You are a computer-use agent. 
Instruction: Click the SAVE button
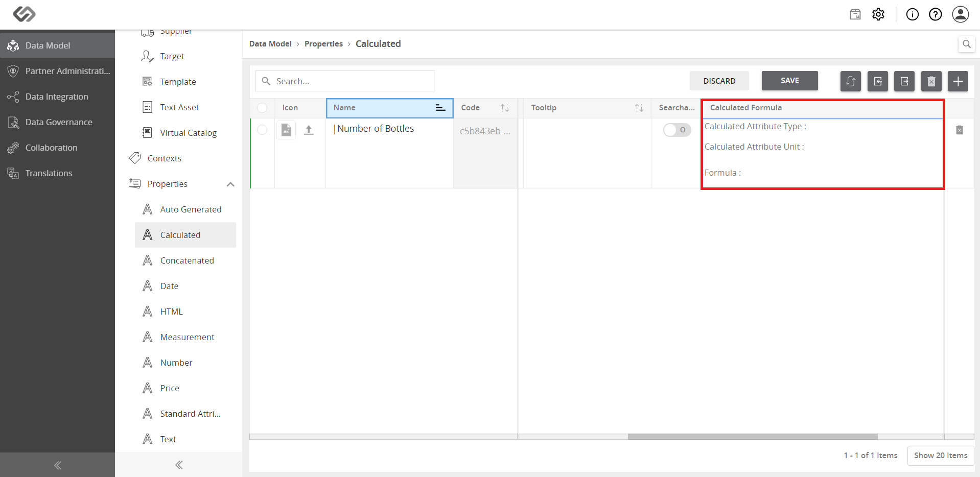coord(790,81)
